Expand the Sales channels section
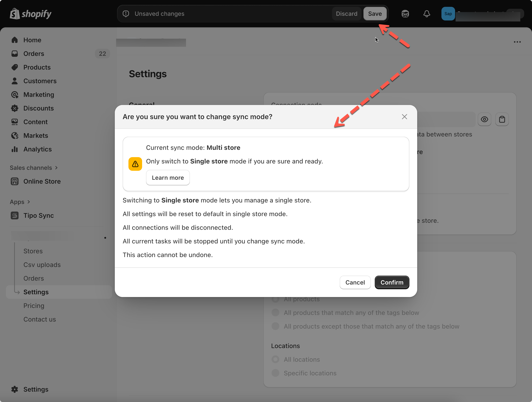Screen dimensions: 532x402 point(34,168)
